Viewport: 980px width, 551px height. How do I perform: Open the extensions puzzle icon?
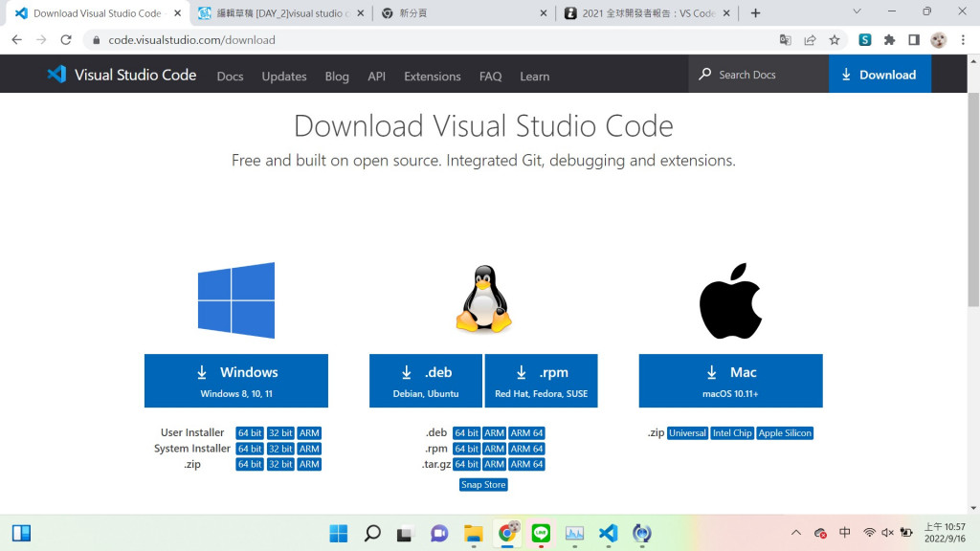pos(889,40)
